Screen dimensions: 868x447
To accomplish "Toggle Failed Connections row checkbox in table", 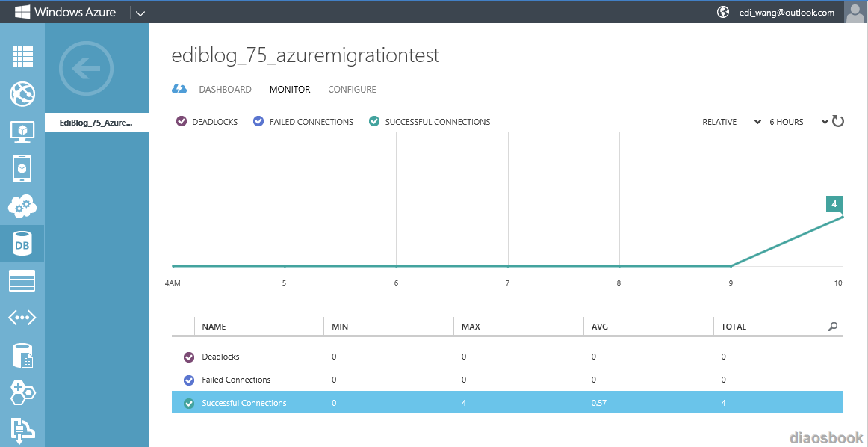I will 189,380.
